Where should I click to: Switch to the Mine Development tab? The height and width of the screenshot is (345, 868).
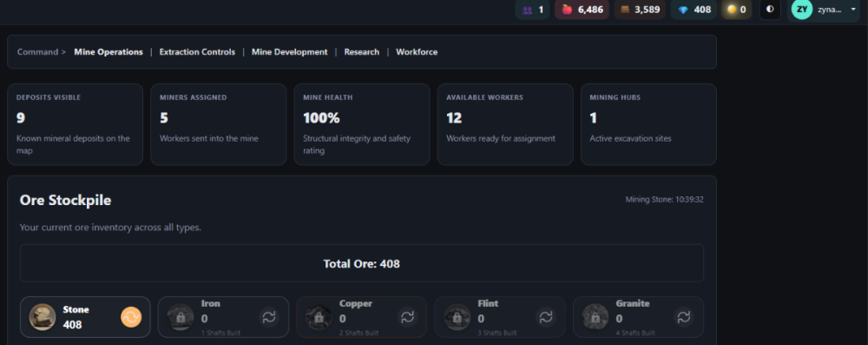tap(290, 51)
